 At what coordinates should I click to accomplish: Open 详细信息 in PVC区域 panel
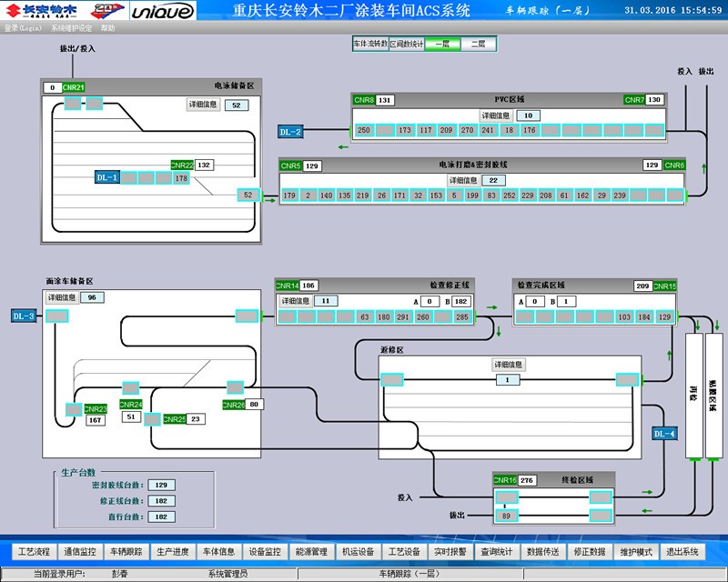coord(497,115)
